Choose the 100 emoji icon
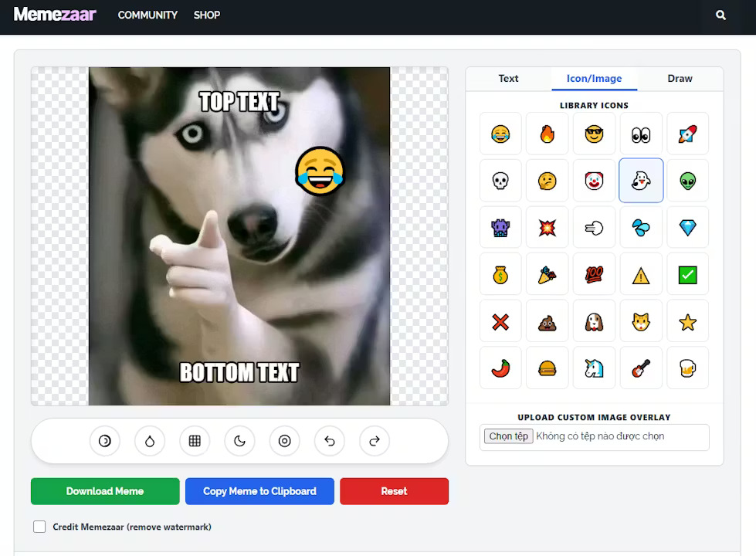 point(594,274)
